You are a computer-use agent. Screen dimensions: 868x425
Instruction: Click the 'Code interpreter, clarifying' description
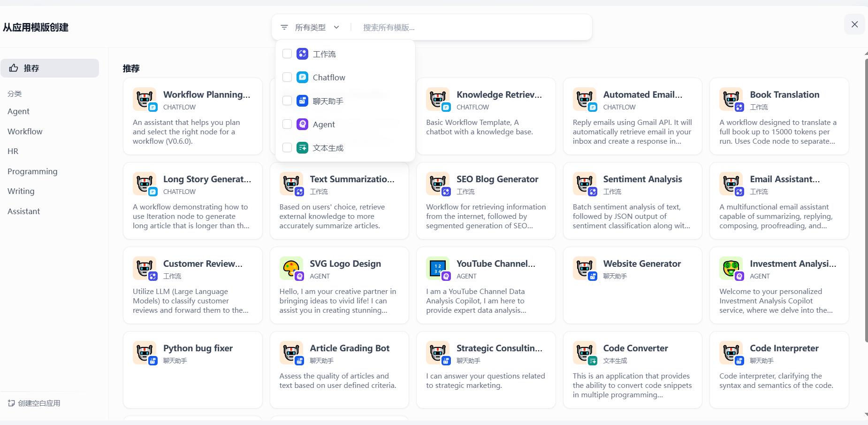pos(776,380)
